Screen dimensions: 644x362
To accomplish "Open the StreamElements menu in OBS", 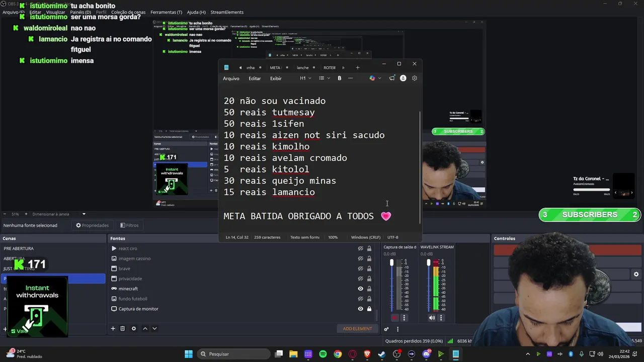I will click(x=227, y=12).
